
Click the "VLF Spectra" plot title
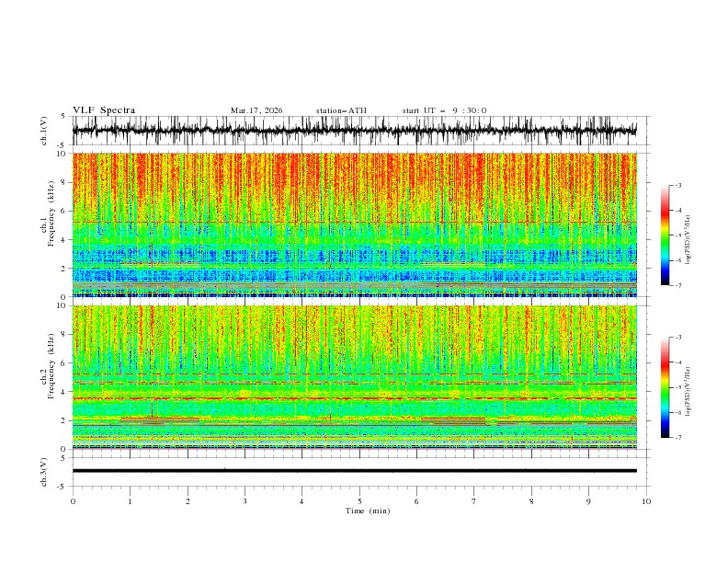(104, 110)
